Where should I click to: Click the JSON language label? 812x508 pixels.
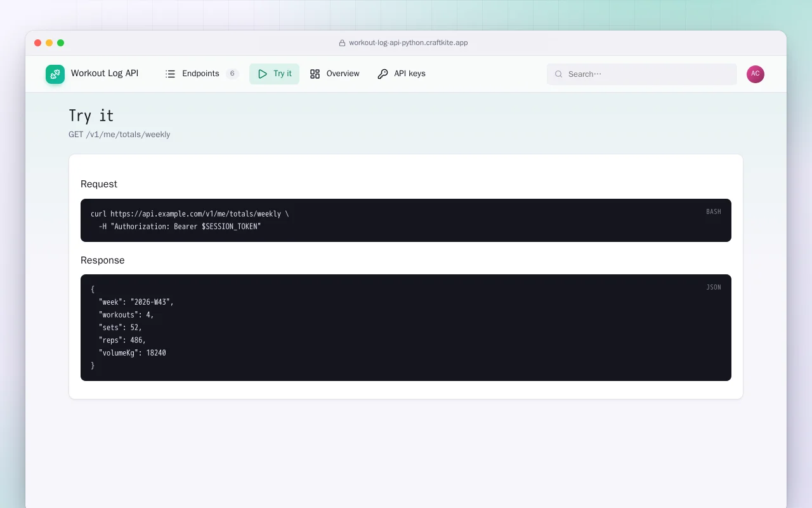click(714, 288)
